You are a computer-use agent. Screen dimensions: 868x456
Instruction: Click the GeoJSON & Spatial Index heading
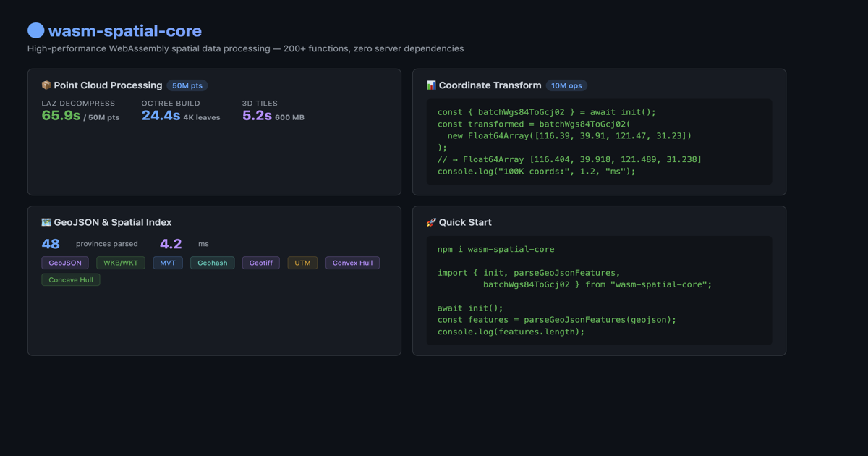click(x=113, y=222)
